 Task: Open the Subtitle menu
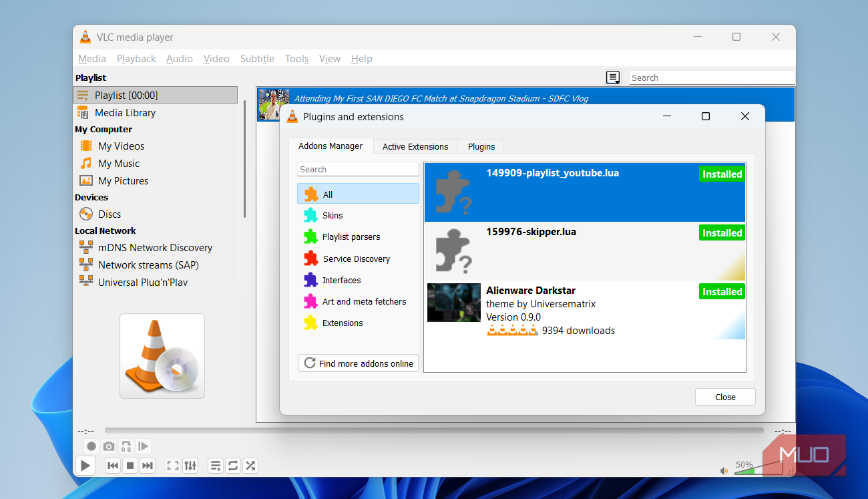coord(257,59)
